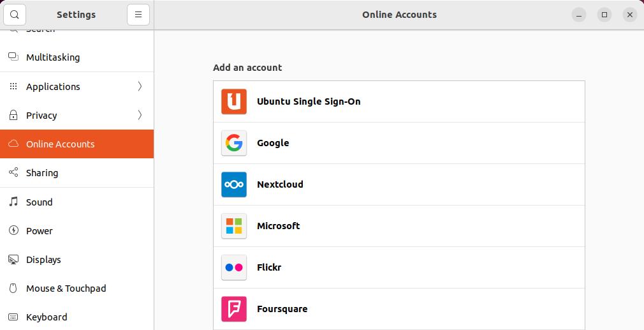Click the Nextcloud logo icon

234,184
